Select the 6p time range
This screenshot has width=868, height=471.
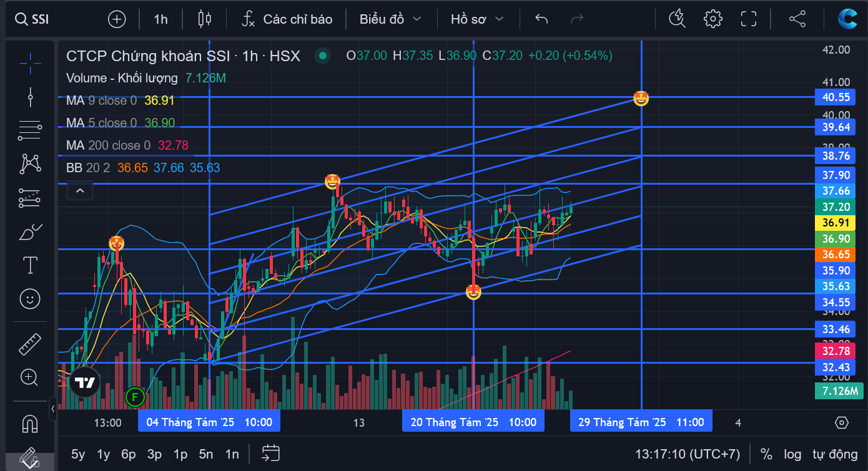(x=129, y=454)
